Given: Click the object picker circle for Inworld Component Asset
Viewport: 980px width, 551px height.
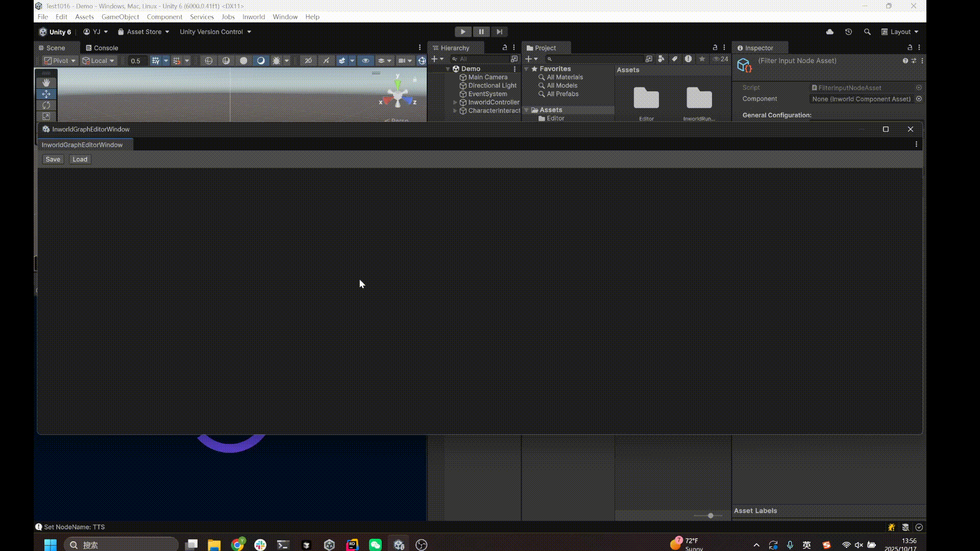Looking at the screenshot, I should (919, 99).
